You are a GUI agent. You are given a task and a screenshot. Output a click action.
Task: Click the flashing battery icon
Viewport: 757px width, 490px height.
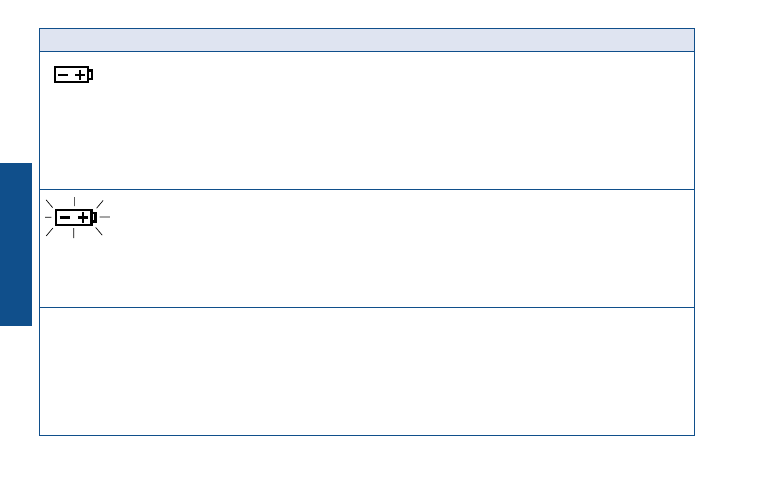(77, 217)
